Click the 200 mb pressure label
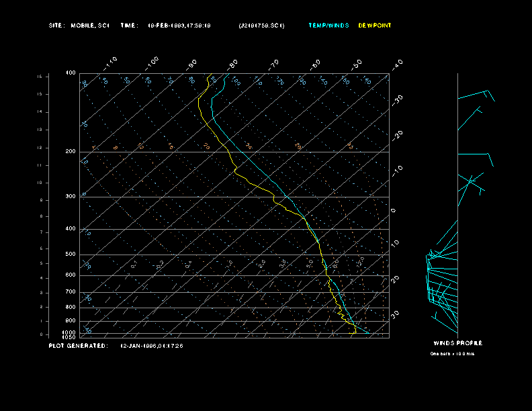The width and height of the screenshot is (532, 411). (x=71, y=152)
